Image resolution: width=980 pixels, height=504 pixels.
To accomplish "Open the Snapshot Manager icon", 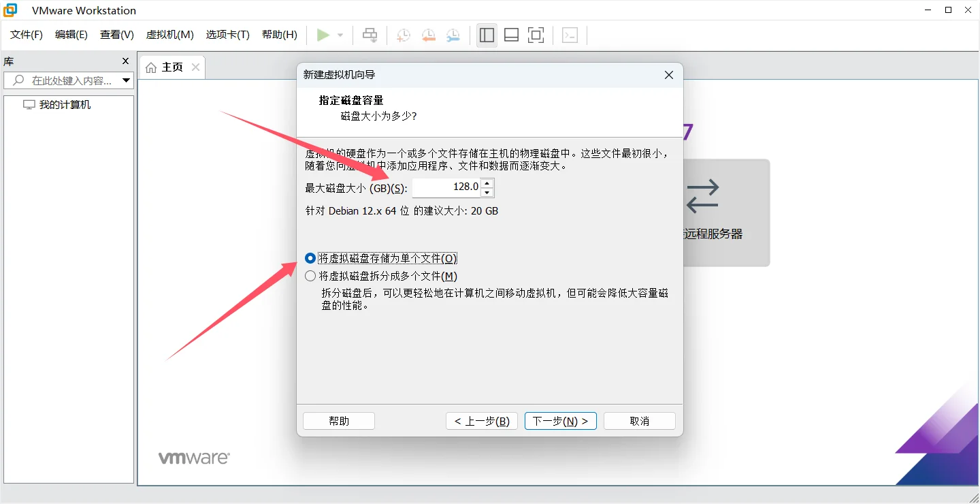I will tap(453, 35).
